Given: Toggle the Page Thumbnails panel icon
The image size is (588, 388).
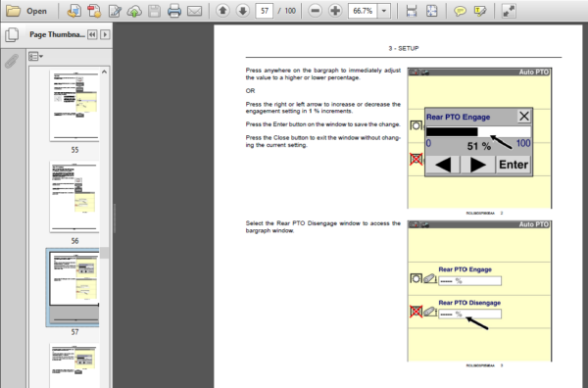Looking at the screenshot, I should (x=12, y=35).
